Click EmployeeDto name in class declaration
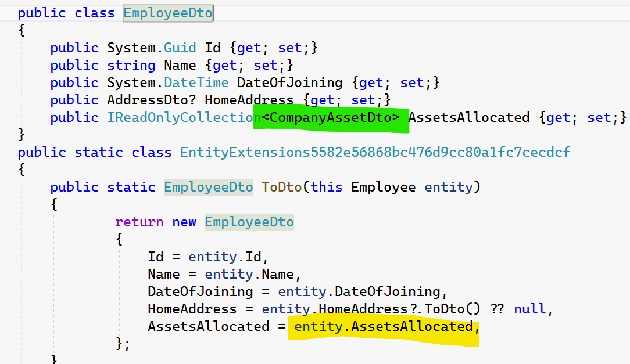The image size is (630, 364). click(x=167, y=13)
